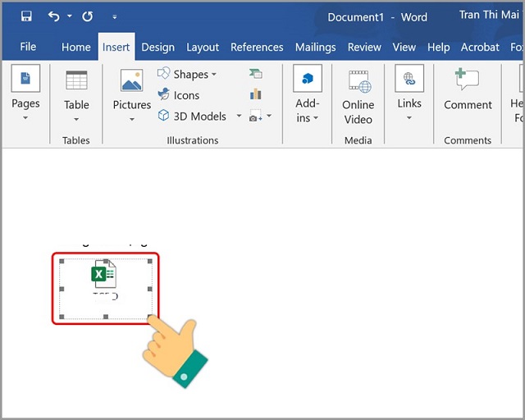Open the Links dropdown
525x420 pixels.
(409, 117)
